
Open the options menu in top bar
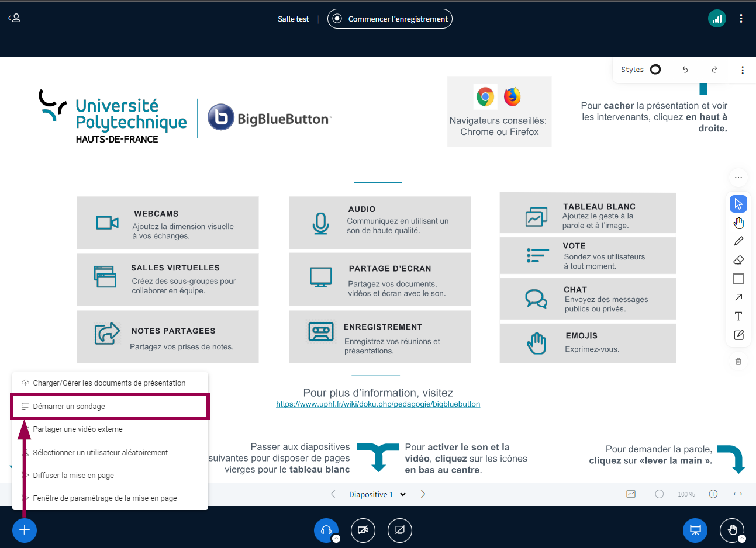tap(741, 19)
